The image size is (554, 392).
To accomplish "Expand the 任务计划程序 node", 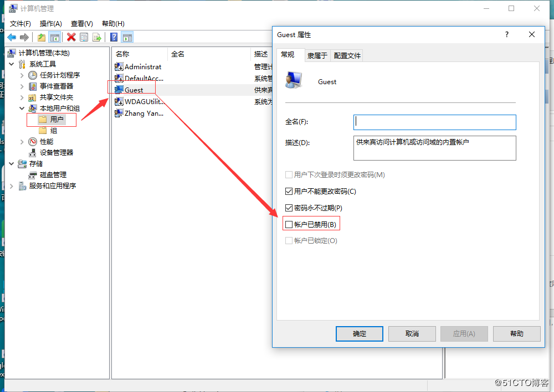I will [22, 75].
